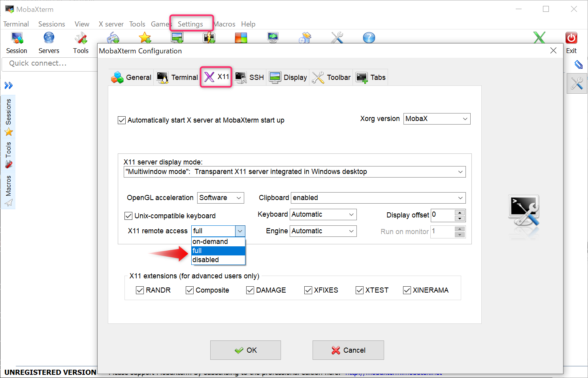Viewport: 588px width, 378px height.
Task: Click the blue paperclip icon
Action: tap(579, 64)
